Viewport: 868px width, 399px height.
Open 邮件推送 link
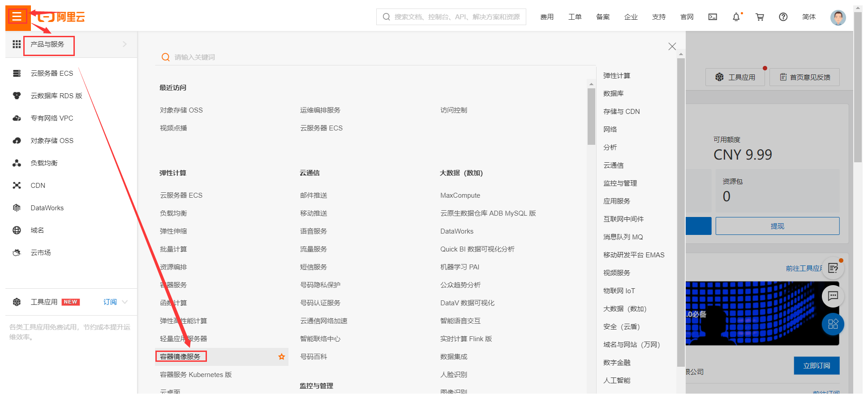tap(314, 195)
